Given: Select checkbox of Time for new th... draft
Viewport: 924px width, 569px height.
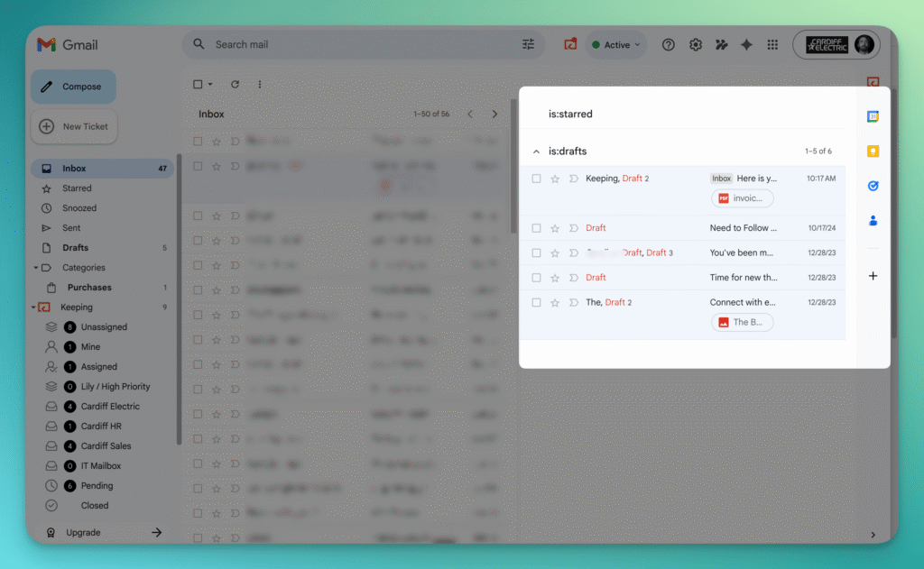Looking at the screenshot, I should click(536, 278).
